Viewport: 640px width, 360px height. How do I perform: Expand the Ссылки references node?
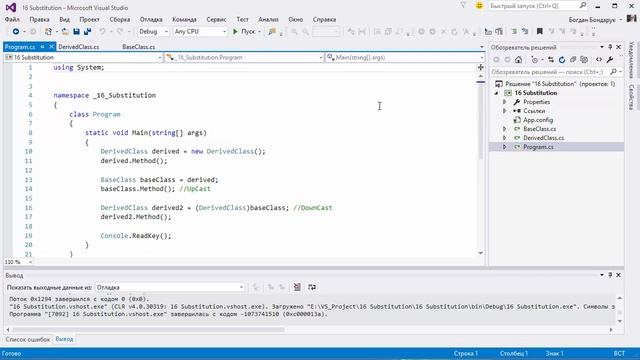click(504, 111)
